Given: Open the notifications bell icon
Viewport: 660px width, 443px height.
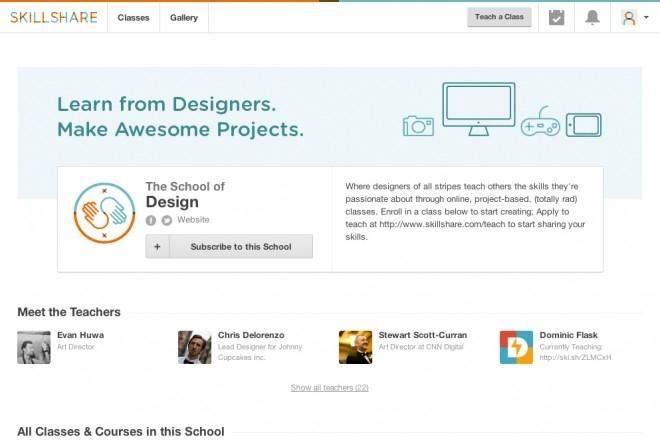Looking at the screenshot, I should point(592,17).
